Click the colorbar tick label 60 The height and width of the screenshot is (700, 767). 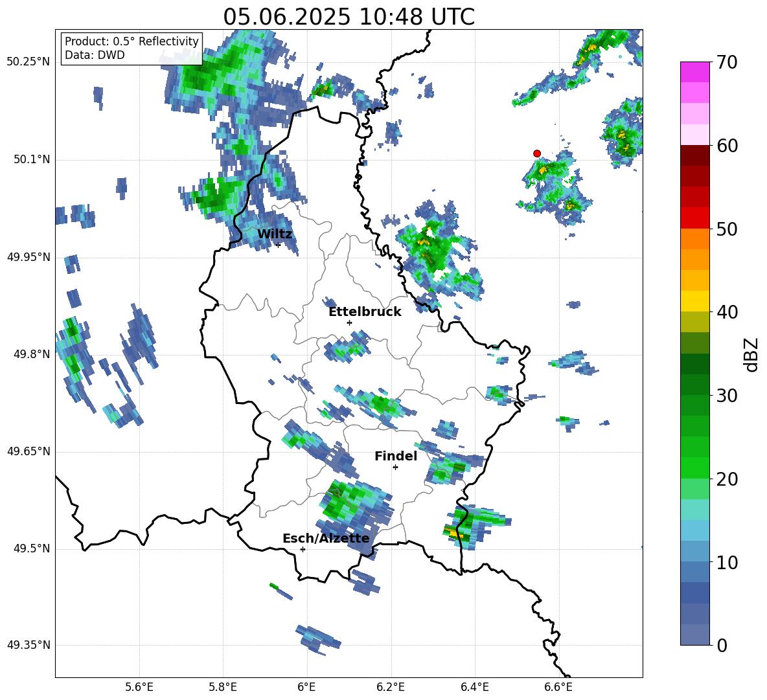[x=726, y=146]
